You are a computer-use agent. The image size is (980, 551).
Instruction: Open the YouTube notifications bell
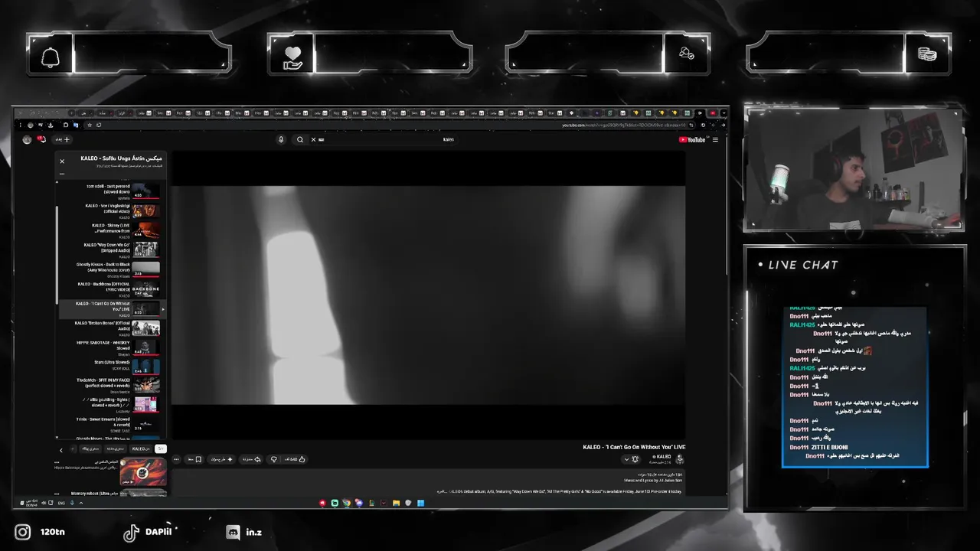click(x=41, y=139)
